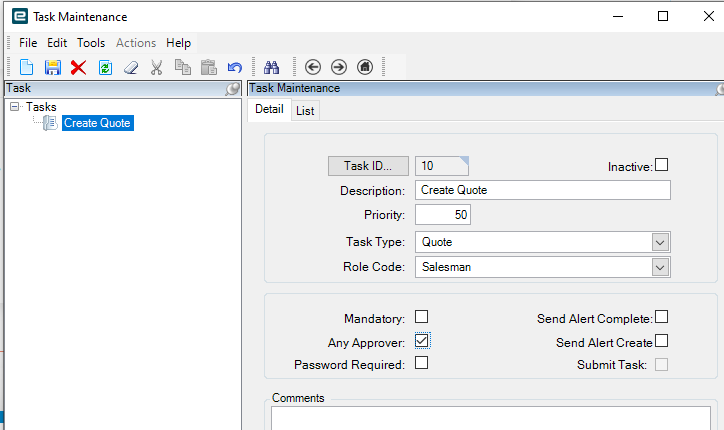Return home with the house icon
Viewport: 724px width, 430px height.
(x=365, y=67)
